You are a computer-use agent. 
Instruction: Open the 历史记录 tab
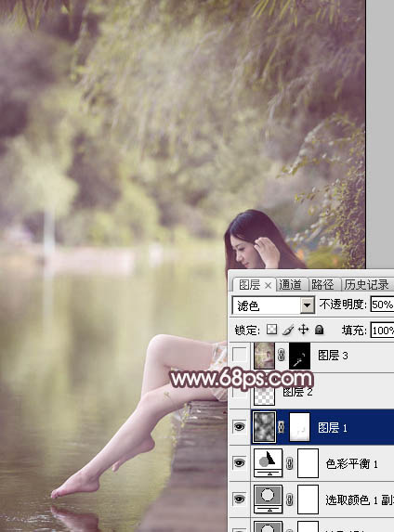pos(366,284)
